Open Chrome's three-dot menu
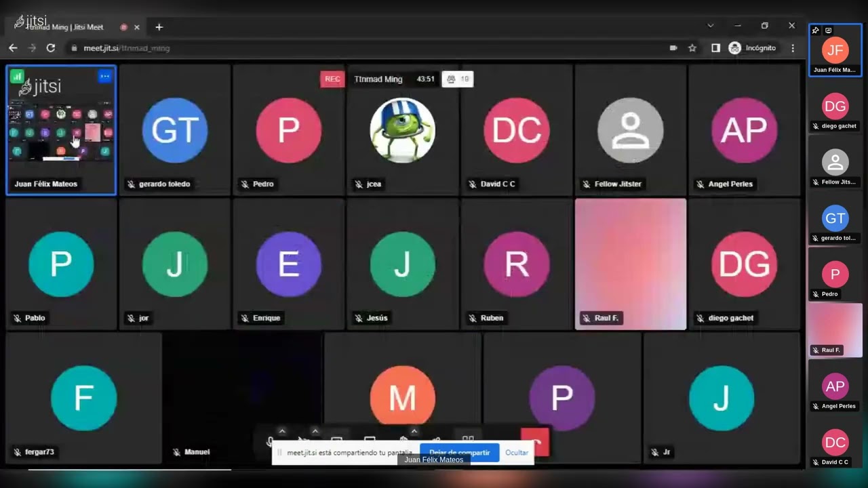The image size is (868, 488). pos(793,48)
